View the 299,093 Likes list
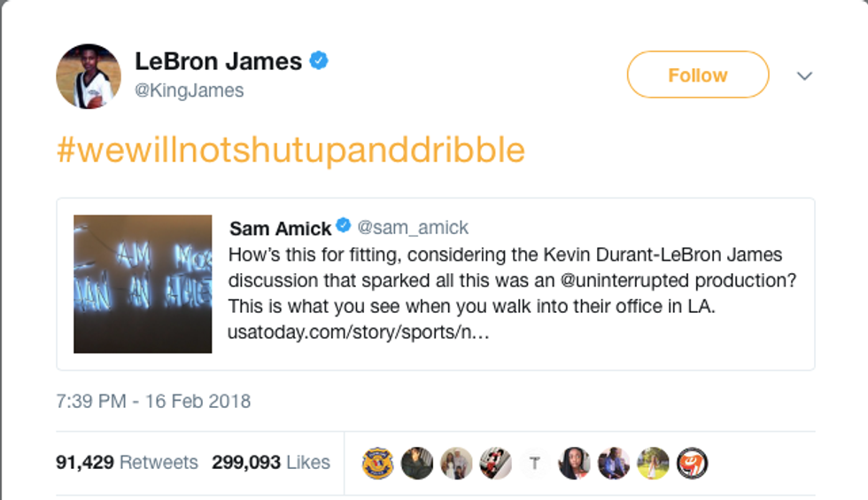The image size is (868, 500). pos(271,463)
